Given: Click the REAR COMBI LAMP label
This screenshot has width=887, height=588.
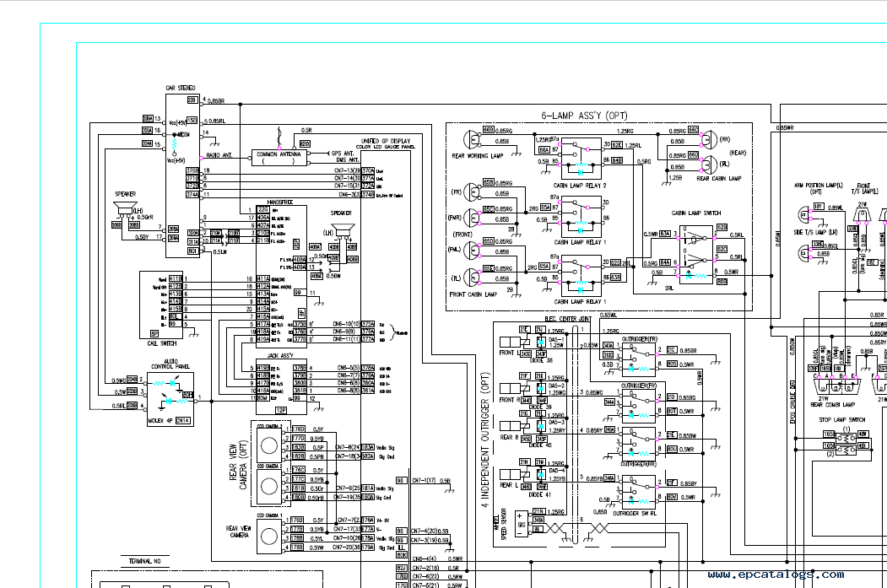Looking at the screenshot, I should (x=833, y=405).
